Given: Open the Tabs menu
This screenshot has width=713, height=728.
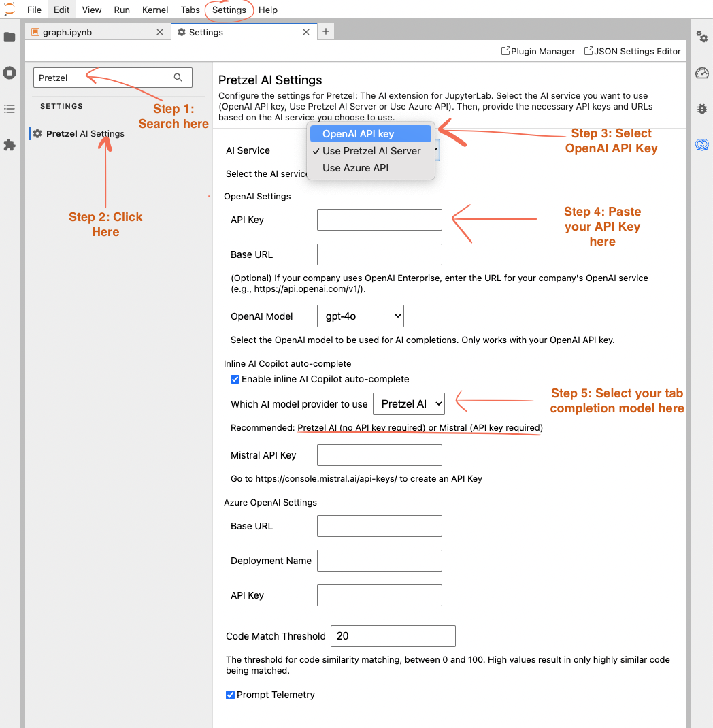Looking at the screenshot, I should click(190, 10).
